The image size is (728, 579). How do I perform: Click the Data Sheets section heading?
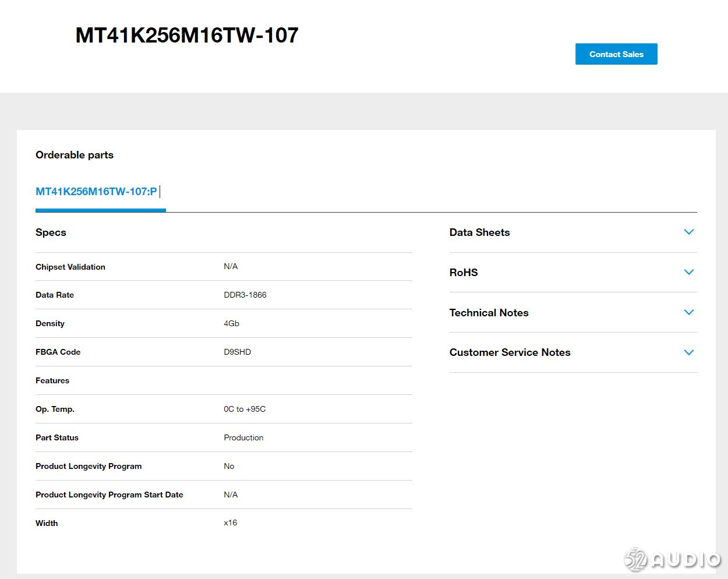[x=479, y=232]
